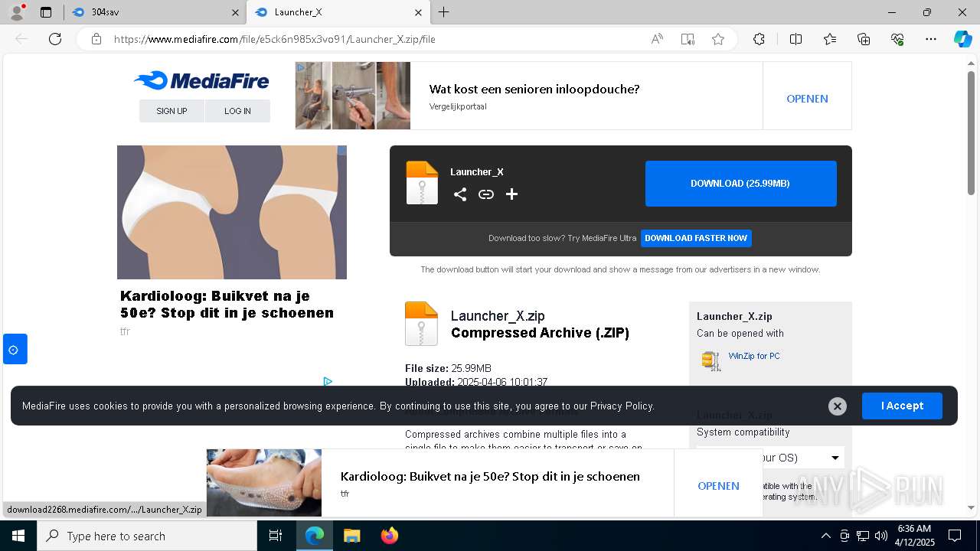980x551 pixels.
Task: Close the 304sav tab
Action: tap(234, 12)
